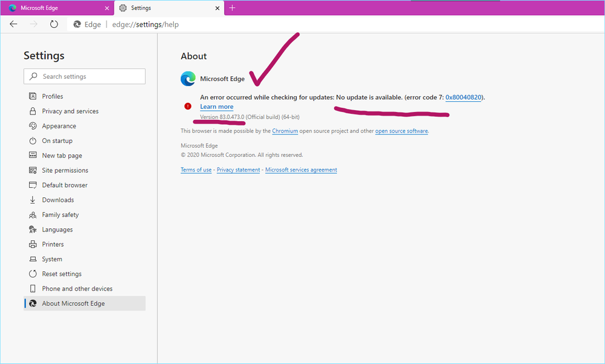Click the On startup power icon
Image resolution: width=605 pixels, height=364 pixels.
pos(33,141)
